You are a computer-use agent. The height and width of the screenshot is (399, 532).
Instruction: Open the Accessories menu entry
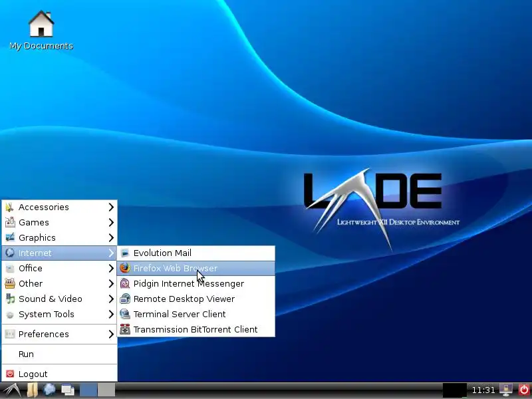coord(59,207)
